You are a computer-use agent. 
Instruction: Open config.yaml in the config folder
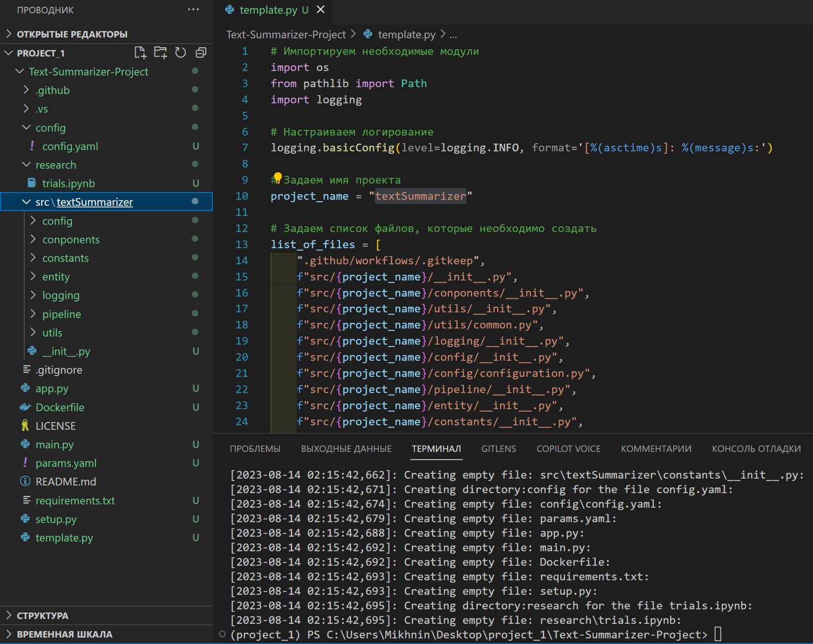tap(70, 146)
